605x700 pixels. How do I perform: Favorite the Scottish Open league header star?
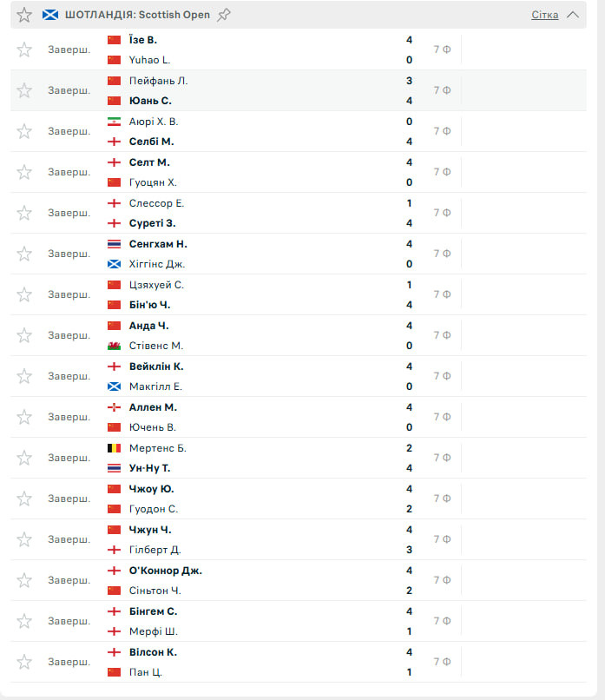(24, 15)
